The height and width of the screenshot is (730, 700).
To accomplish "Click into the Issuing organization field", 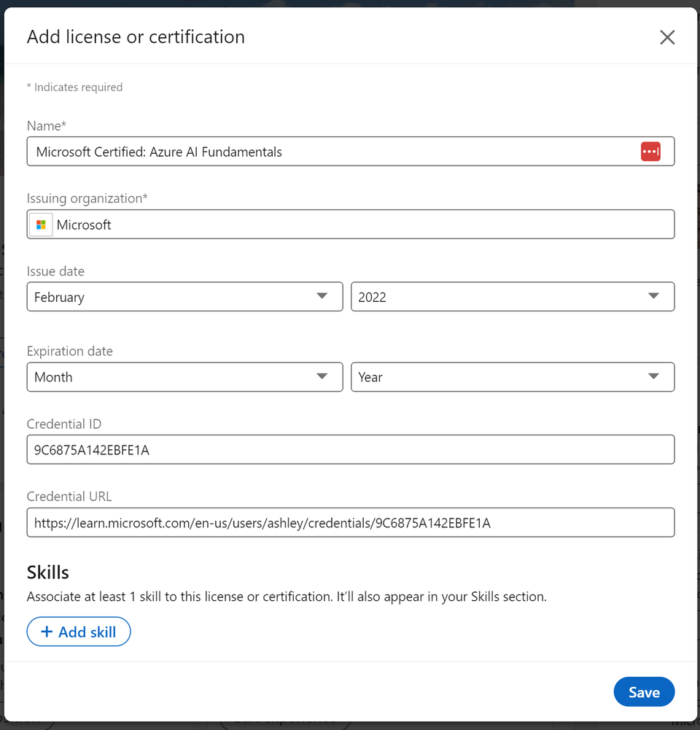I will [x=351, y=225].
